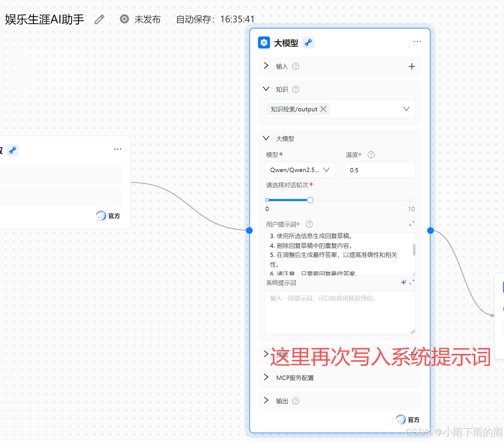The image size is (504, 441).
Task: Open the more options menu on the 大模型 node
Action: pos(417,41)
